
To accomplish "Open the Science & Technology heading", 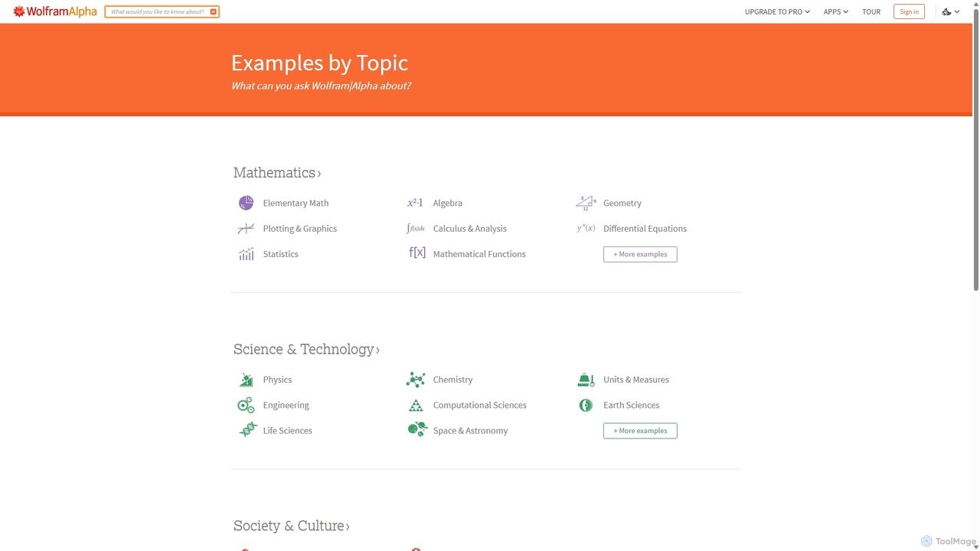I will tap(306, 349).
